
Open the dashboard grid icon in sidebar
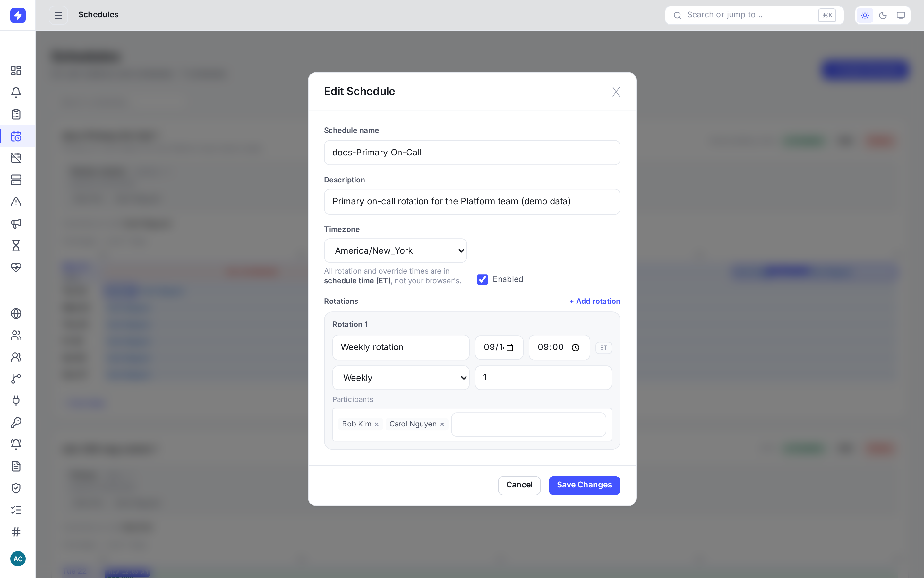coord(16,71)
